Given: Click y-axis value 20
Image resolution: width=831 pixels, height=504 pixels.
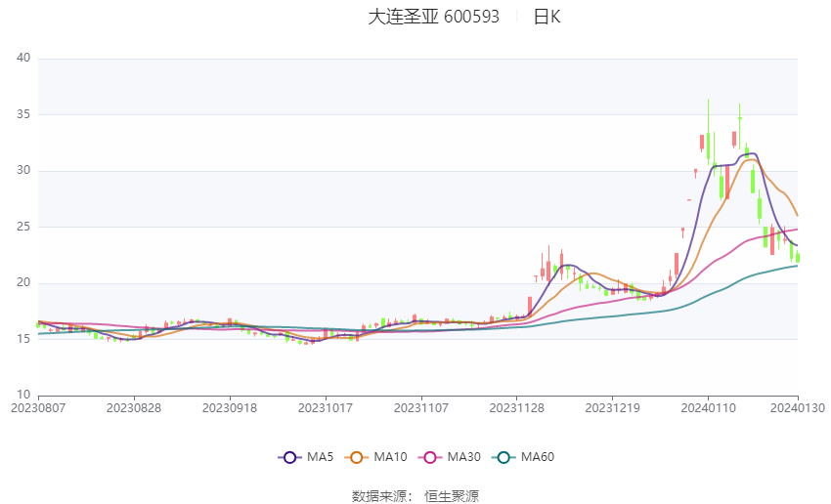Looking at the screenshot, I should click(x=23, y=282).
